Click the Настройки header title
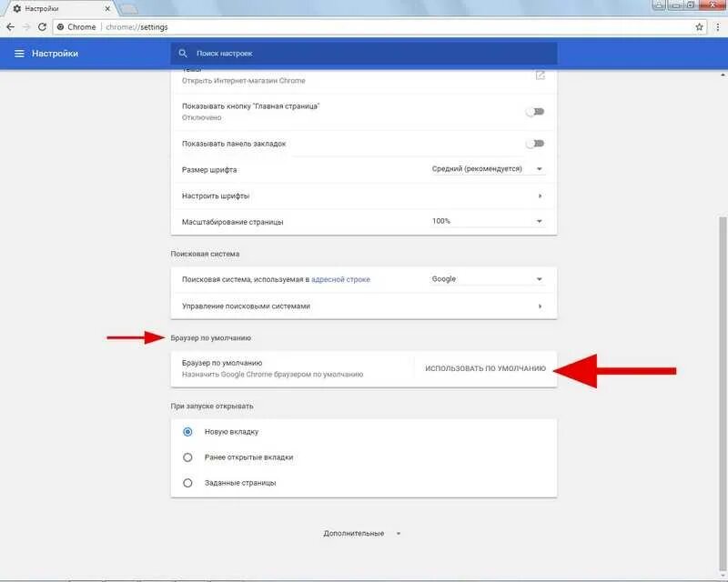 (x=56, y=54)
